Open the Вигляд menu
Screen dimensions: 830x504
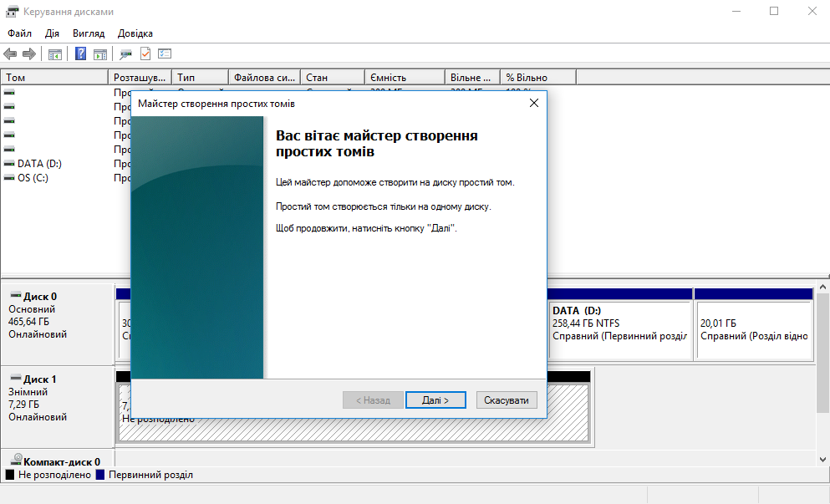pos(89,33)
